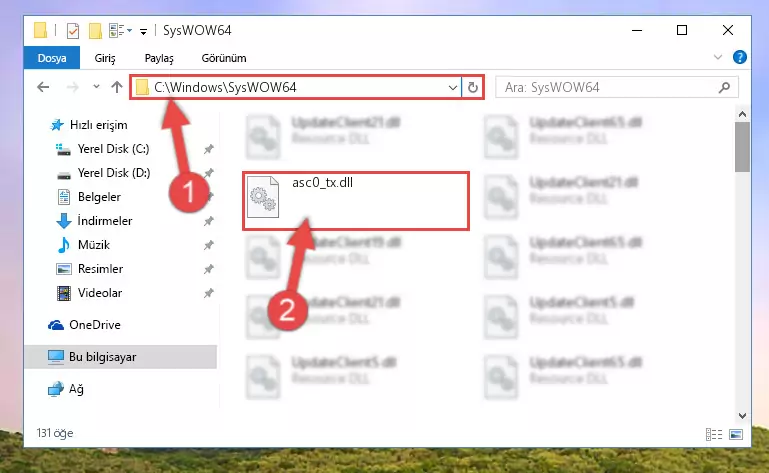Refresh the SysWOW64 folder view

(473, 87)
